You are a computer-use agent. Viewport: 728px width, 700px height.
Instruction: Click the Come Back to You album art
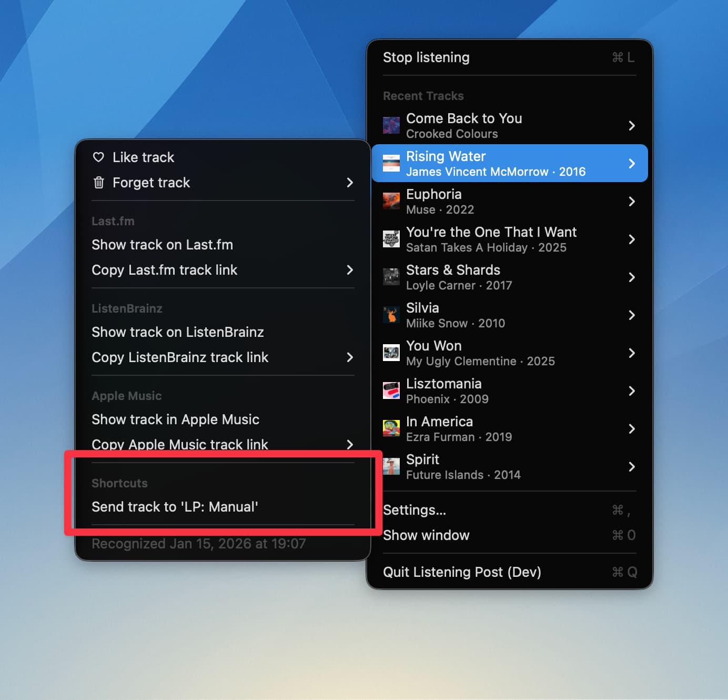click(391, 126)
